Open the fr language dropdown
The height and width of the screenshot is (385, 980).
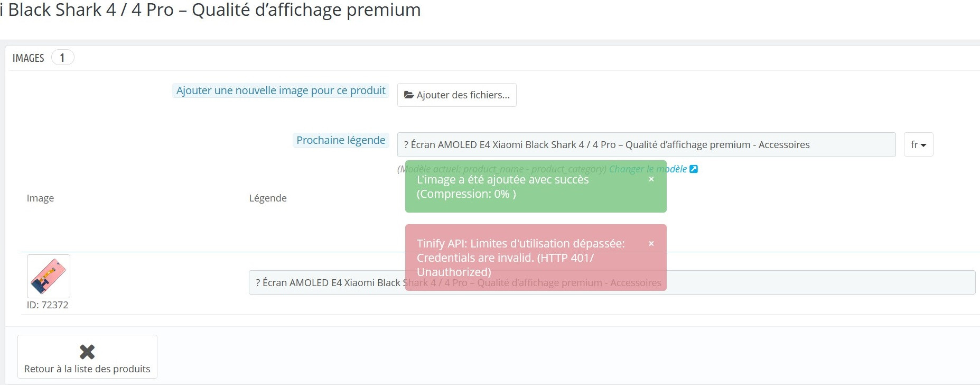point(918,144)
